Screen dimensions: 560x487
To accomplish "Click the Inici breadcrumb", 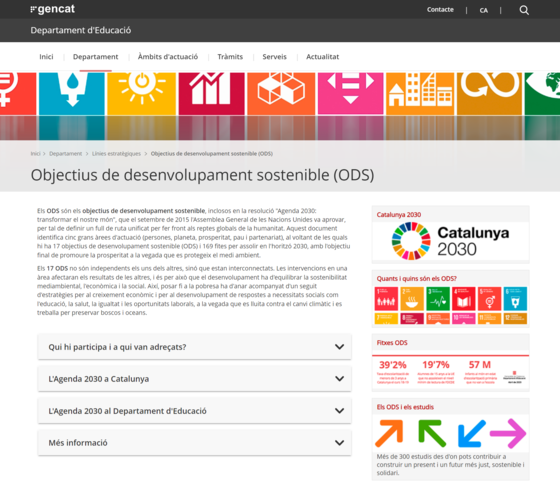I will (x=35, y=154).
